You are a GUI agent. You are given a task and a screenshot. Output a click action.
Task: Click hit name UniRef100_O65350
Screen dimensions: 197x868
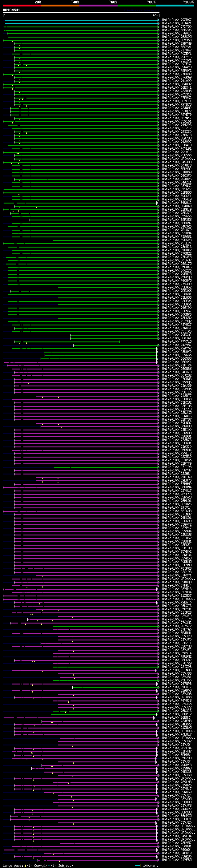point(176,40)
